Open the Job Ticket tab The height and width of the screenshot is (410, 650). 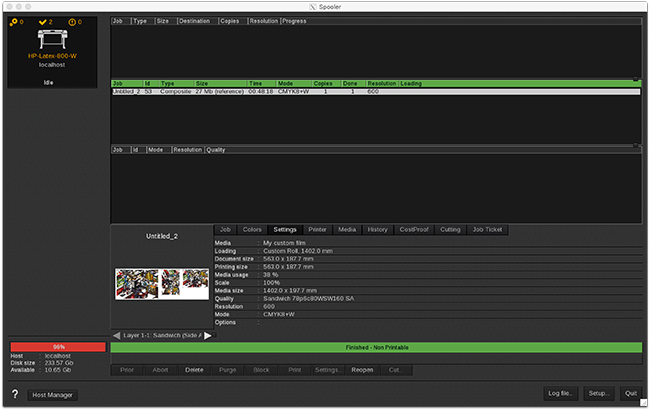coord(487,229)
